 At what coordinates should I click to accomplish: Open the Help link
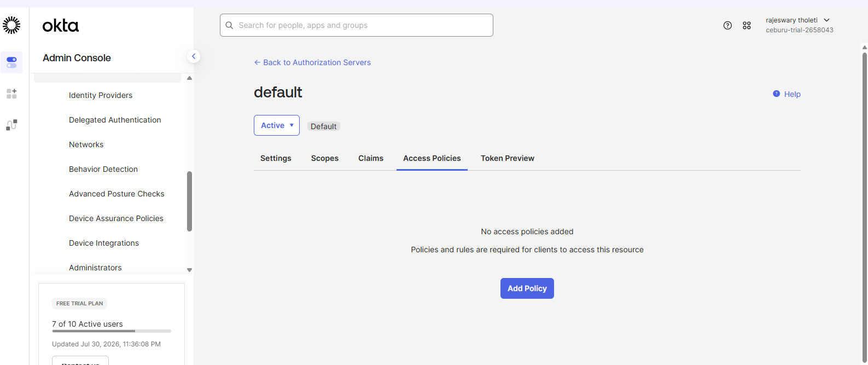(x=792, y=94)
